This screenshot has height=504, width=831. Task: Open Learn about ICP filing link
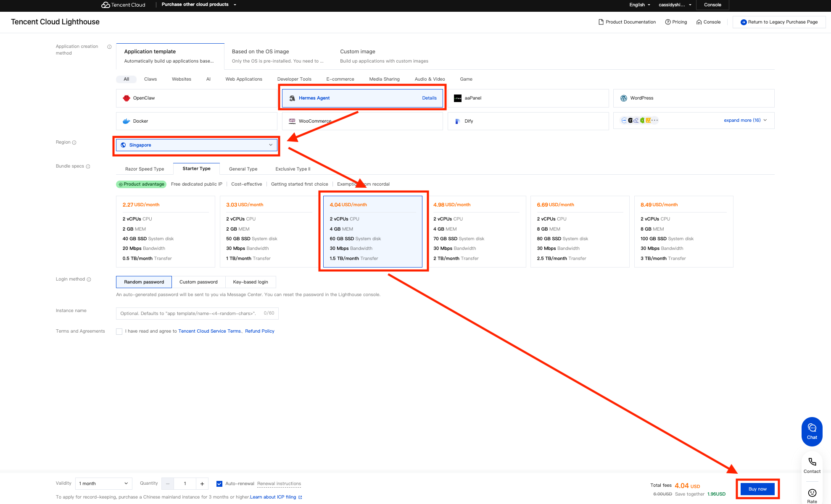point(276,497)
